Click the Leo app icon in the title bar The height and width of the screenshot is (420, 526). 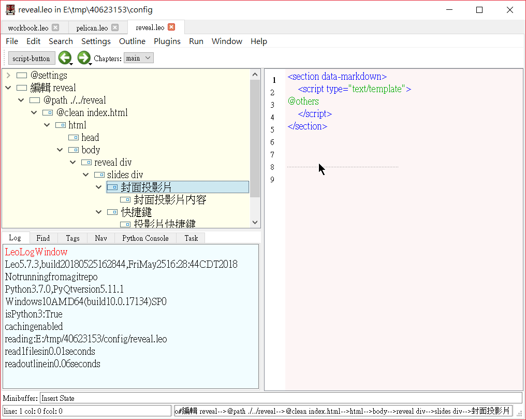click(10, 10)
